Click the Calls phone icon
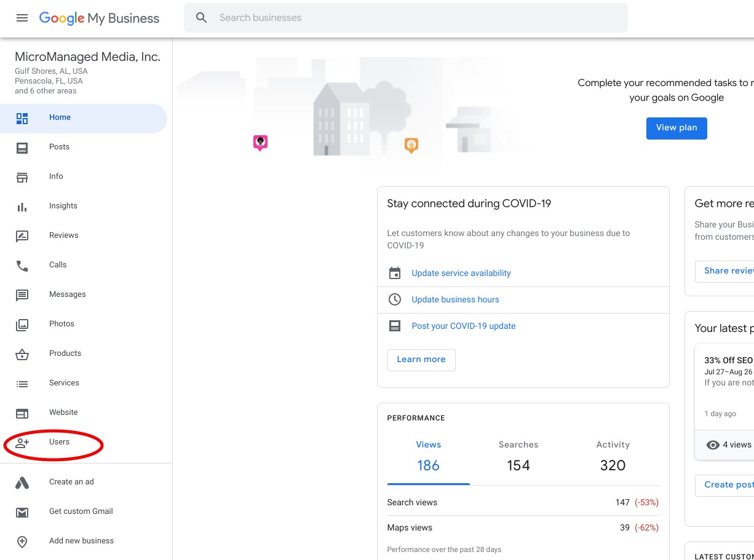 tap(22, 266)
